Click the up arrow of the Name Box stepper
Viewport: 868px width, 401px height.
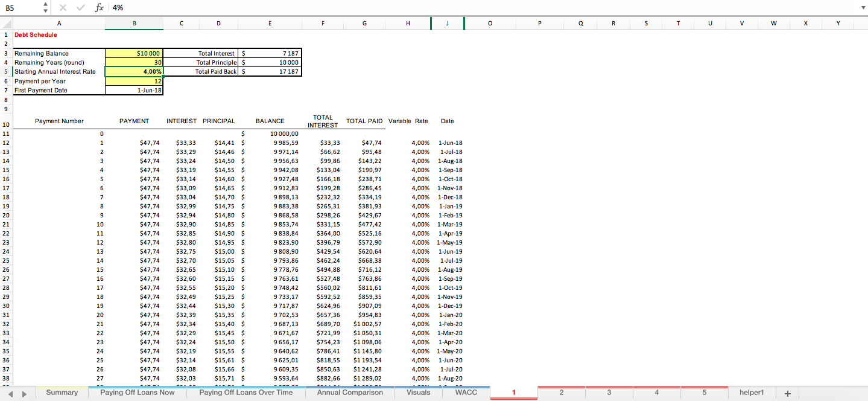click(x=45, y=4)
